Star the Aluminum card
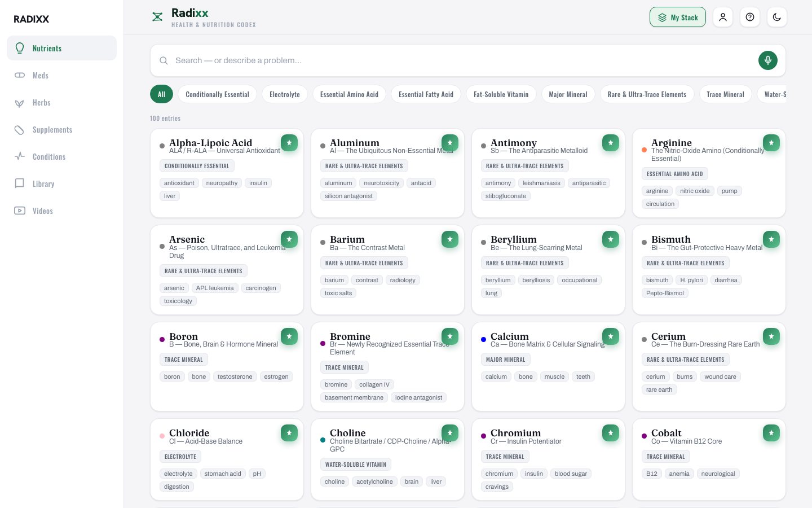 pos(450,143)
